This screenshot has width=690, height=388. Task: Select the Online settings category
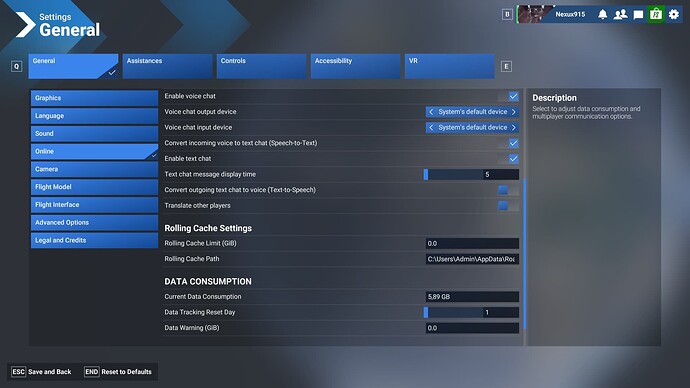[94, 151]
